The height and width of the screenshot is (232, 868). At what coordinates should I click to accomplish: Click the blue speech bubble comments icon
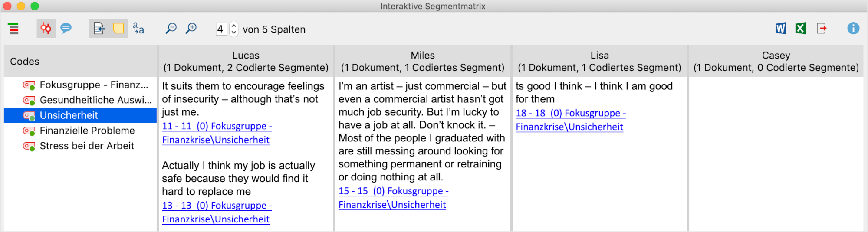pos(66,29)
